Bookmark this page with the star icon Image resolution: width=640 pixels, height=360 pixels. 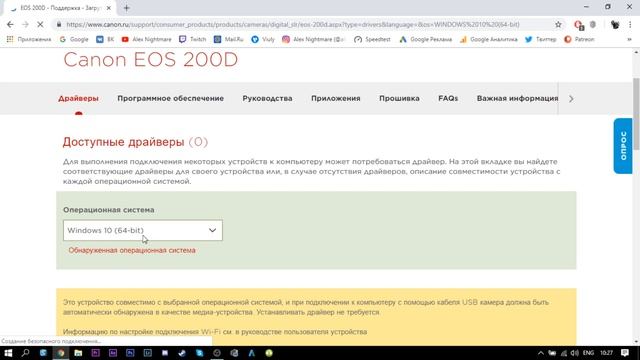click(558, 24)
